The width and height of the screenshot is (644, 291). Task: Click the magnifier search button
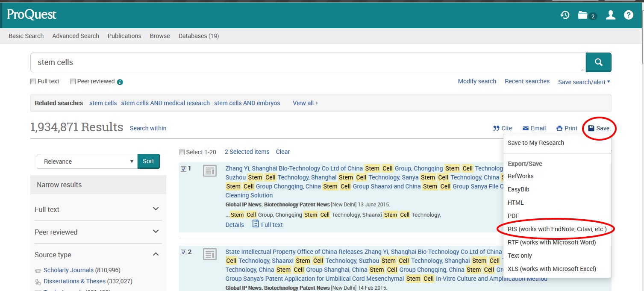(598, 62)
